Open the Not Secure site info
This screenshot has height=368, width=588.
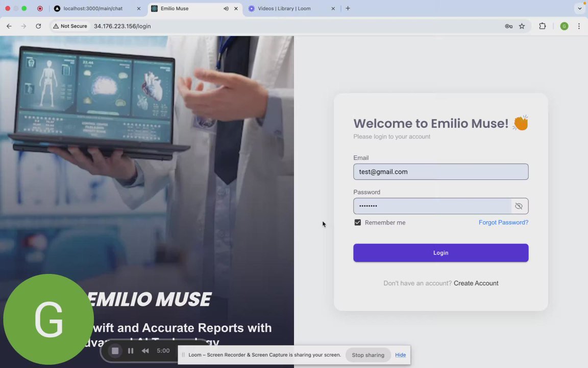(70, 26)
